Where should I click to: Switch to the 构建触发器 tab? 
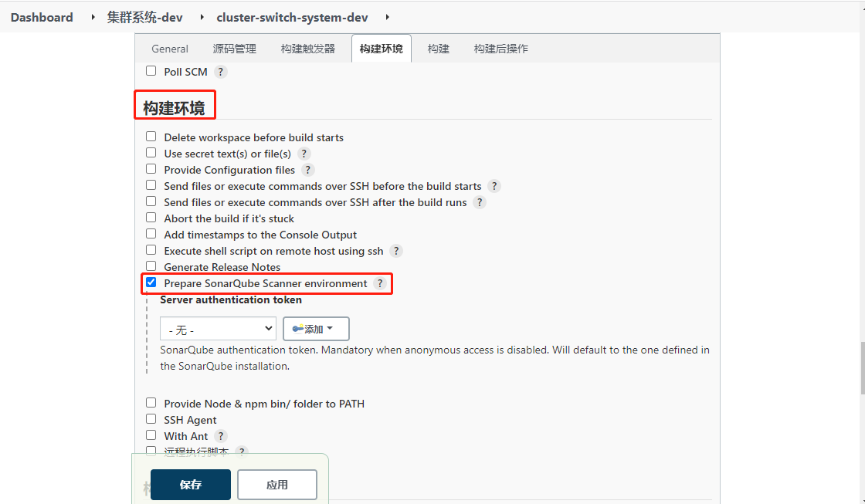point(308,49)
